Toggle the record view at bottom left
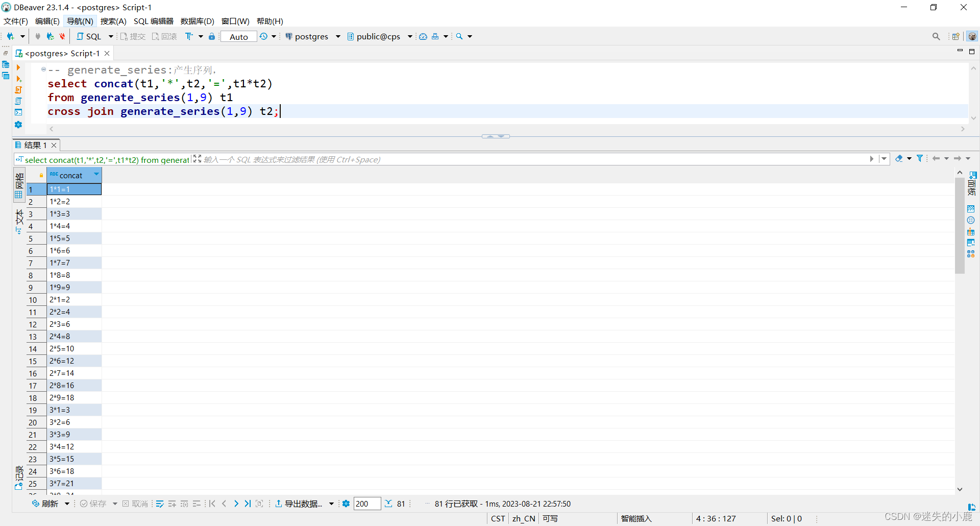The height and width of the screenshot is (526, 980). pos(19,478)
